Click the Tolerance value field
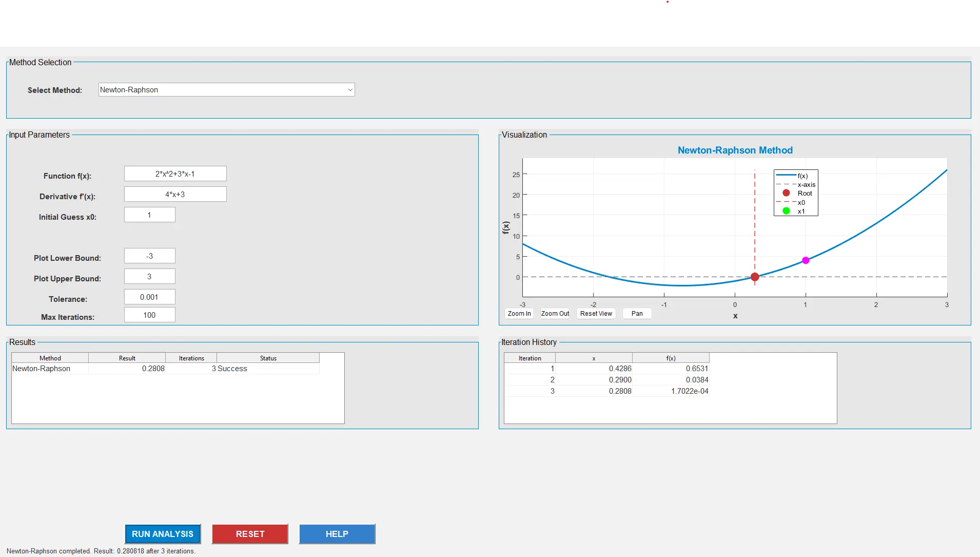This screenshot has height=557, width=980. pos(149,297)
